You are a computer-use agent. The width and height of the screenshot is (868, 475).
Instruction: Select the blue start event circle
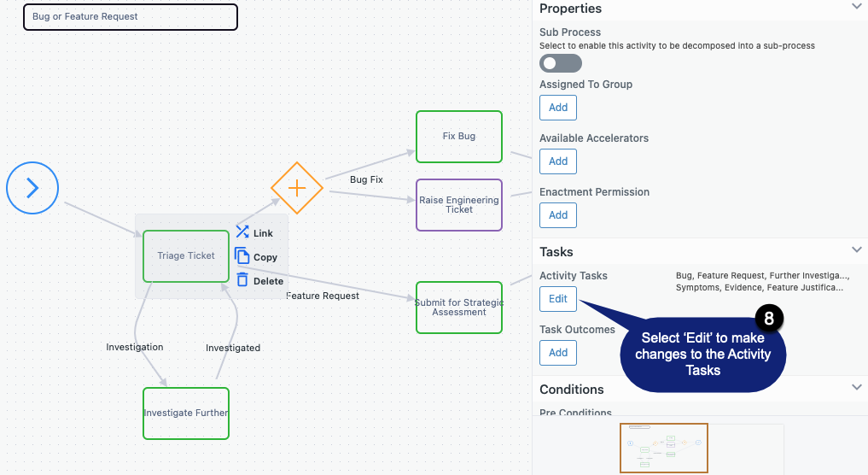tap(32, 188)
